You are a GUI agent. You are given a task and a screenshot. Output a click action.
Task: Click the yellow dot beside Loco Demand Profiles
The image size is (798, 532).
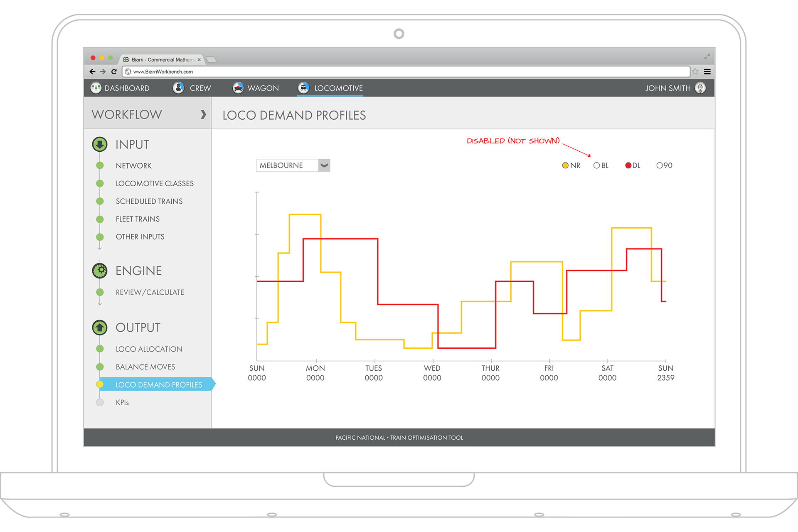[x=100, y=384]
